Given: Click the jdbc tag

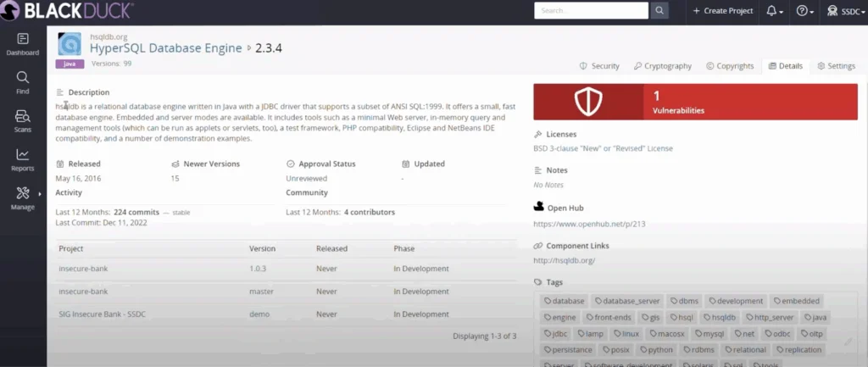Looking at the screenshot, I should coord(556,334).
